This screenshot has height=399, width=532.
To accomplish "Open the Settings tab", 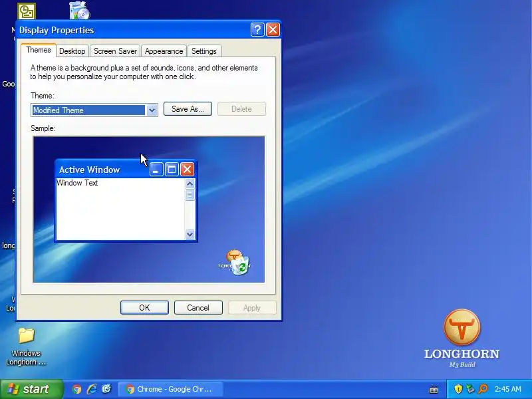I will pyautogui.click(x=204, y=51).
